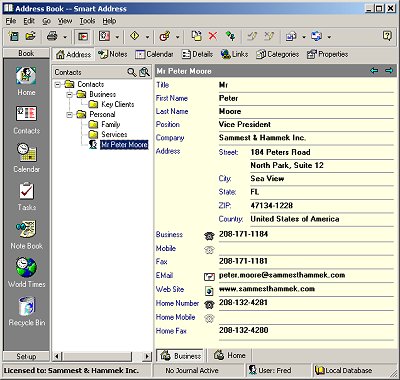This screenshot has height=380, width=400.
Task: Open the dropdown beside the address card icon
Action: coord(117,37)
